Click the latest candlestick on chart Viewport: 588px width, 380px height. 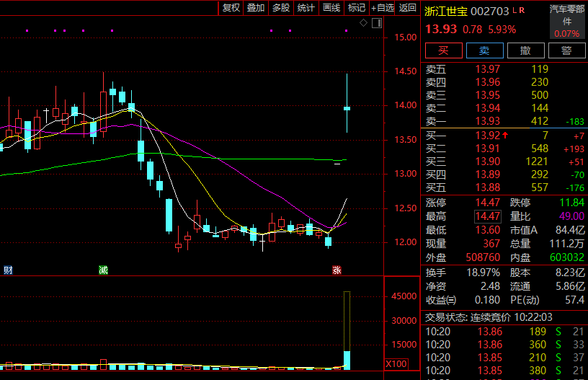(347, 108)
